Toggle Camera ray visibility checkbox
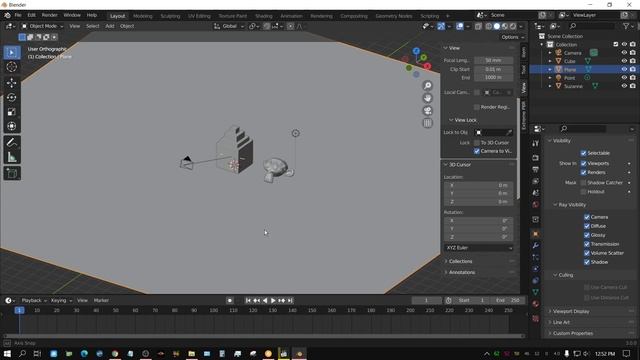This screenshot has width=640, height=360. click(x=587, y=217)
